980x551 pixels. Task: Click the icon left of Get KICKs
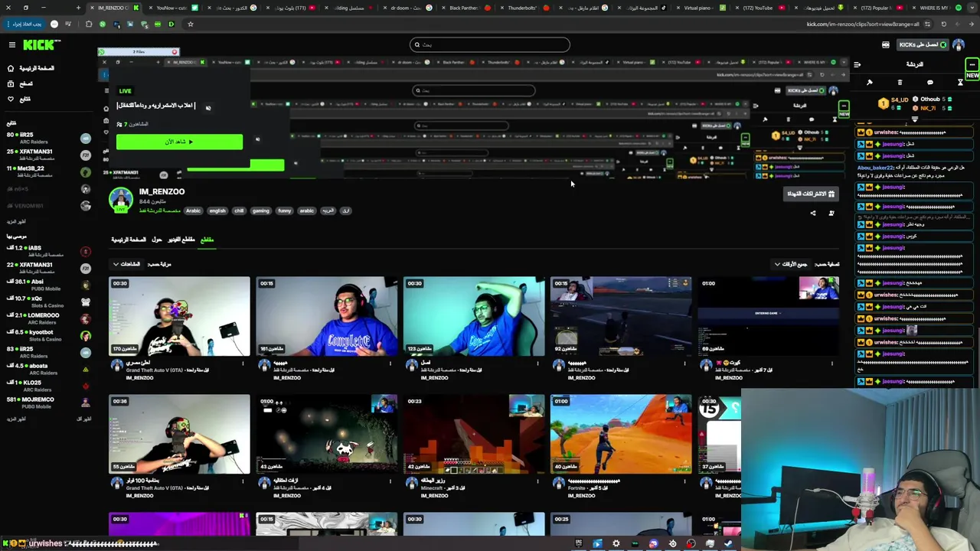[x=886, y=45]
